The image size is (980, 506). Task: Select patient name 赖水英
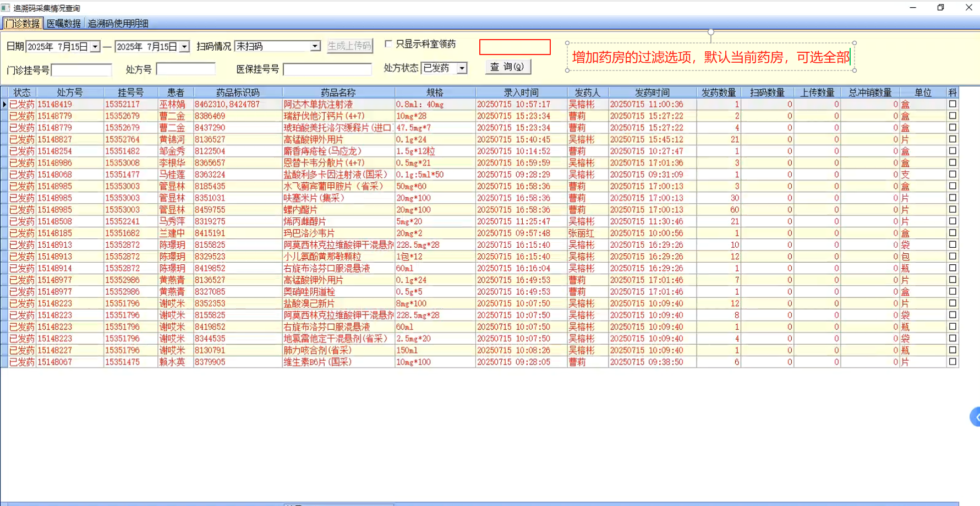[x=172, y=362]
